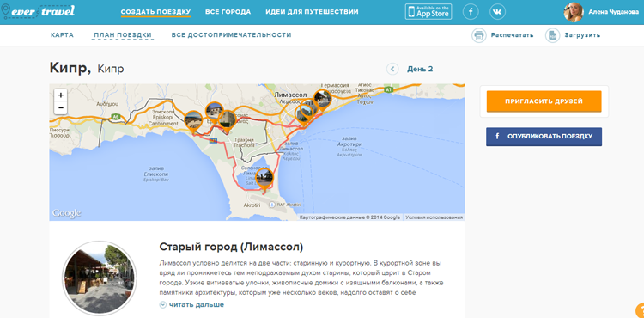The image size is (644, 318).
Task: Click the Кипр, Кипр trip title
Action: point(87,68)
